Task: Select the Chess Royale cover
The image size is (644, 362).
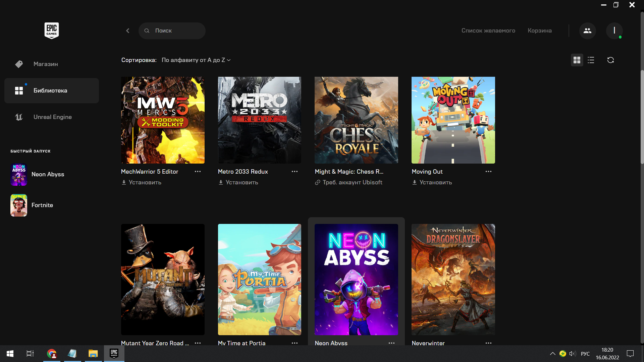Action: 356,120
